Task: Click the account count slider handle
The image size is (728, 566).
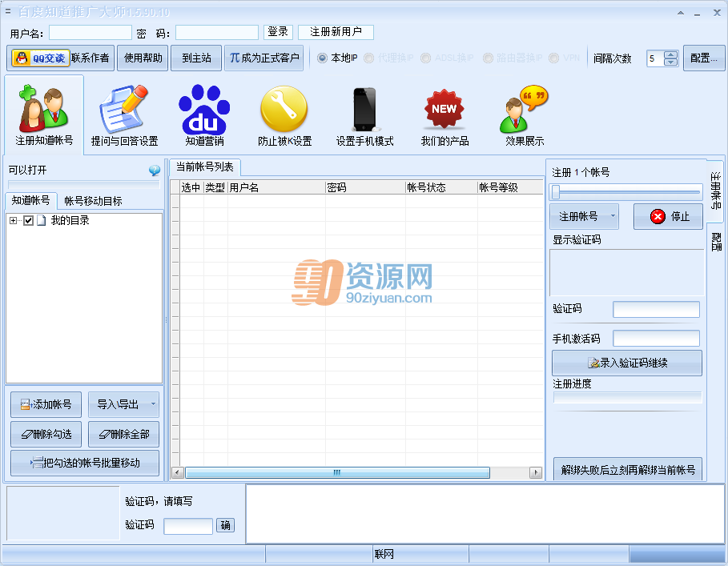Action: pyautogui.click(x=555, y=191)
